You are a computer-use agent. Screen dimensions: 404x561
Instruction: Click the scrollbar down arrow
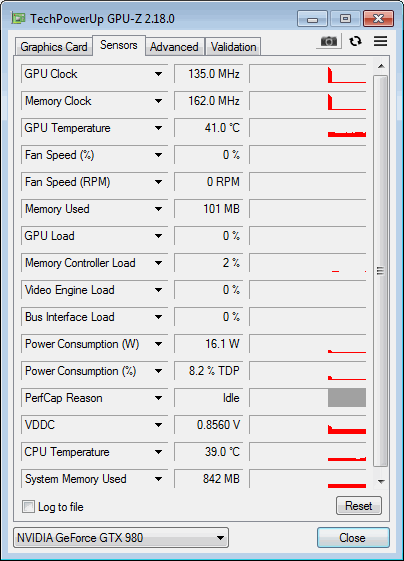[381, 482]
